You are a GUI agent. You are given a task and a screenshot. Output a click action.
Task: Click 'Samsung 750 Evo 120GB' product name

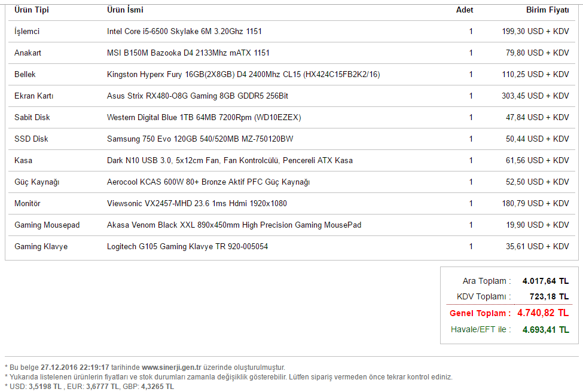coord(200,139)
